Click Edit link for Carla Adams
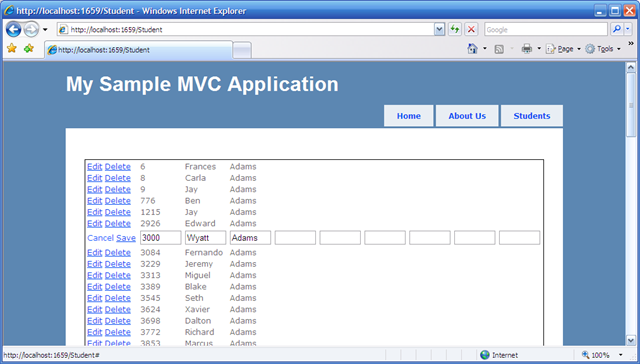 [x=94, y=178]
